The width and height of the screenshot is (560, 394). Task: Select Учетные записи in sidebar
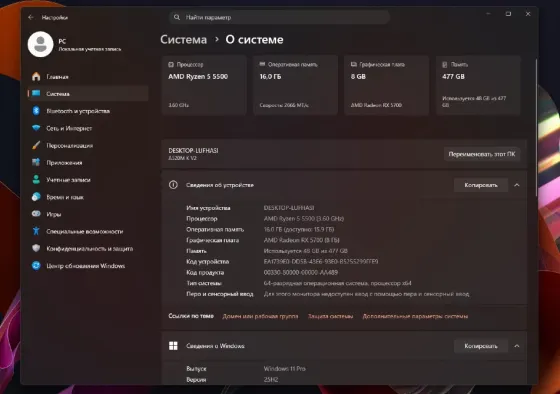88,179
